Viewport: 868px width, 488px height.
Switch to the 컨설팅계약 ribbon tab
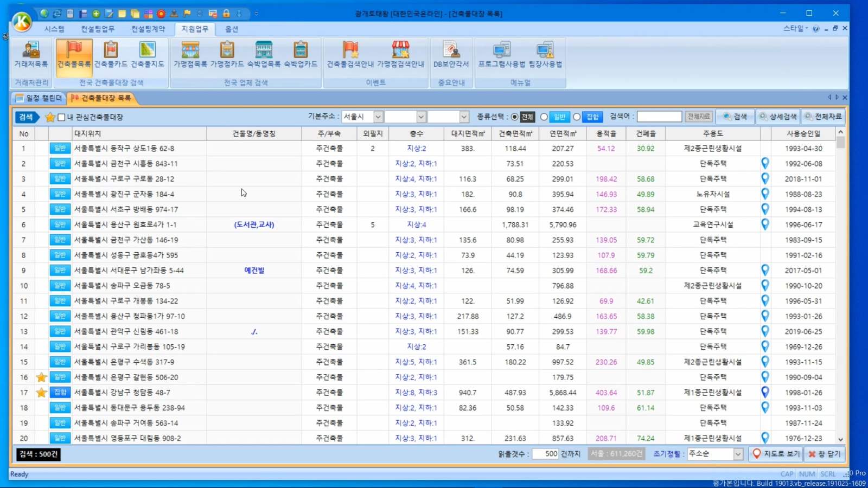(148, 29)
